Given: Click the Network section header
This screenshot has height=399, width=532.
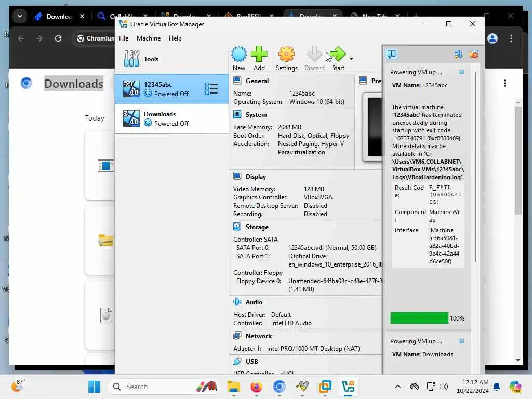Looking at the screenshot, I should [x=259, y=336].
